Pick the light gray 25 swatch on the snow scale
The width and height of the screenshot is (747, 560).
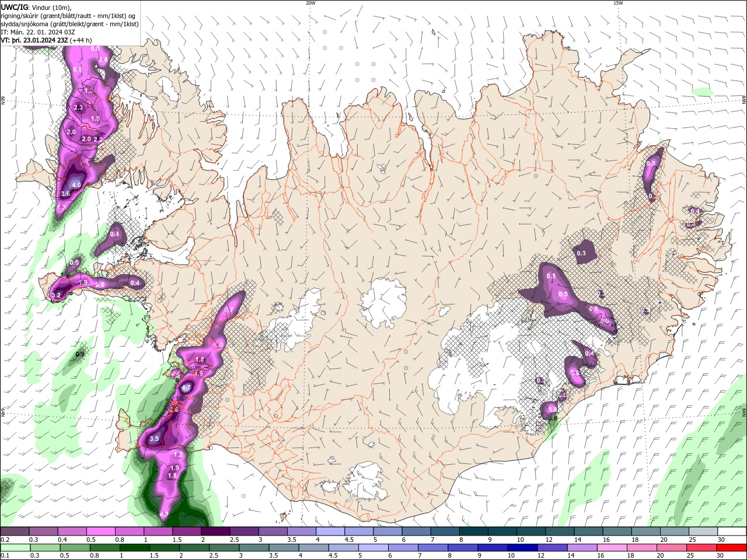pyautogui.click(x=703, y=531)
